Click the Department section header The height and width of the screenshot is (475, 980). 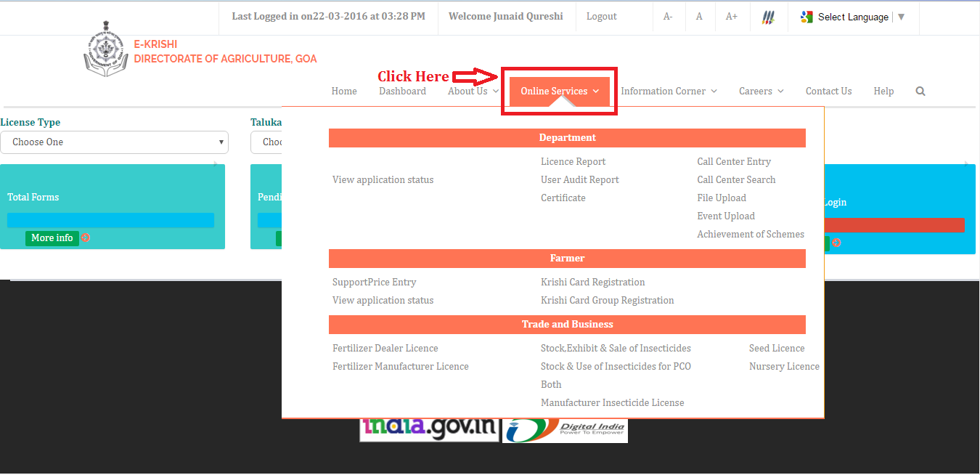(x=567, y=138)
